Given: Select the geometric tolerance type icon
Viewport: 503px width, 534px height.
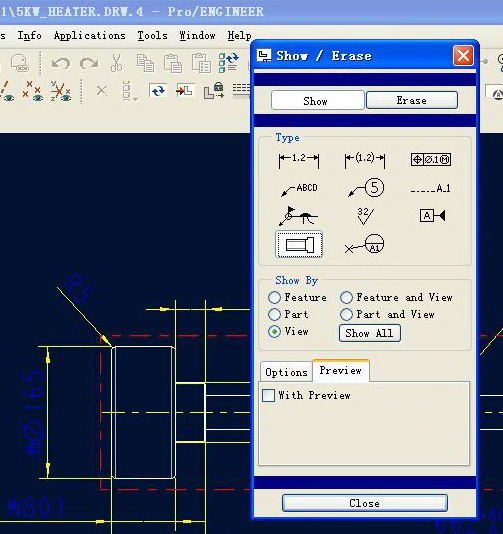Looking at the screenshot, I should 431,159.
